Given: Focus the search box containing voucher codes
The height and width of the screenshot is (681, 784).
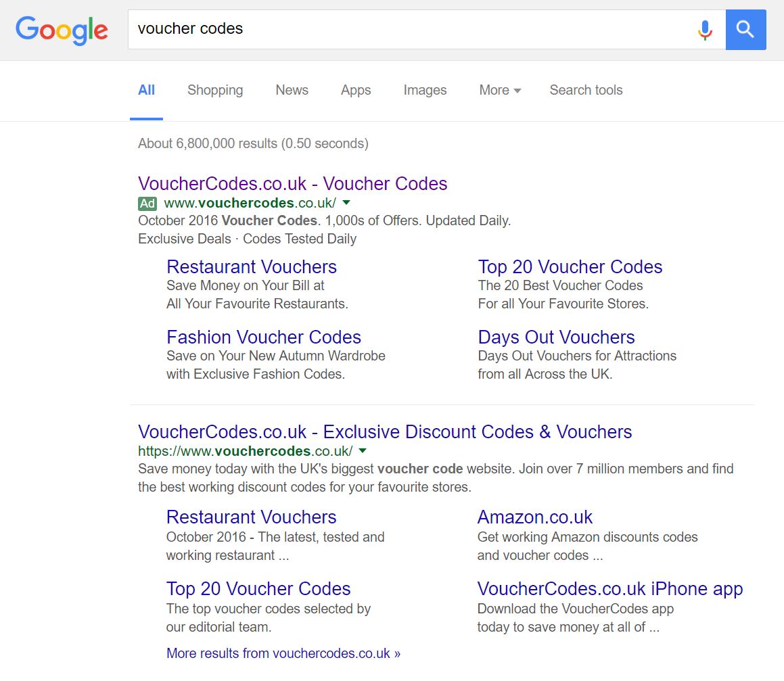Looking at the screenshot, I should coord(427,30).
